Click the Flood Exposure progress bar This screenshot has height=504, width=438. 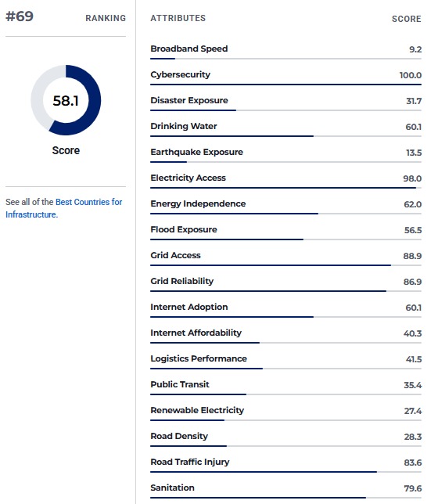285,239
